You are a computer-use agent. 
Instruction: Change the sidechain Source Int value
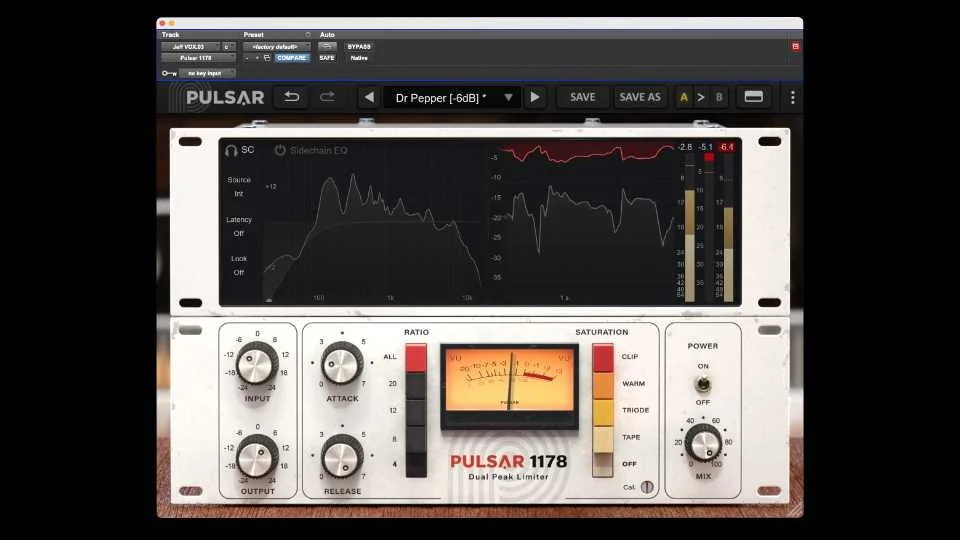tap(239, 193)
